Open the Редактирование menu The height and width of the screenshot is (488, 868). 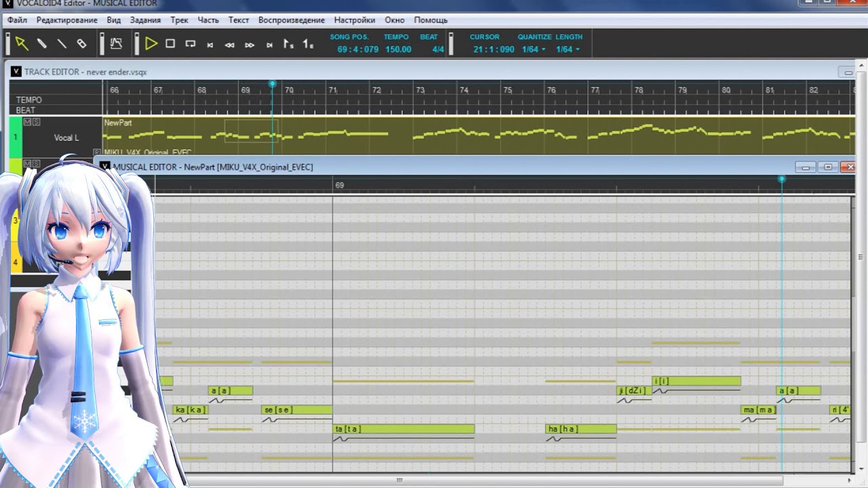click(67, 20)
